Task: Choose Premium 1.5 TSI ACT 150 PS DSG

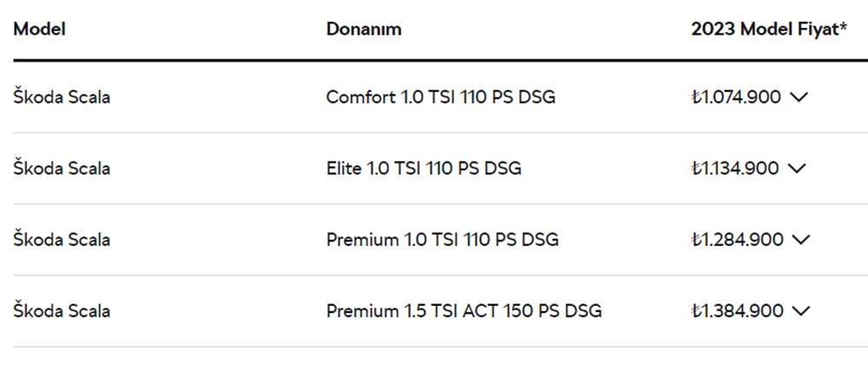Action: 464,311
